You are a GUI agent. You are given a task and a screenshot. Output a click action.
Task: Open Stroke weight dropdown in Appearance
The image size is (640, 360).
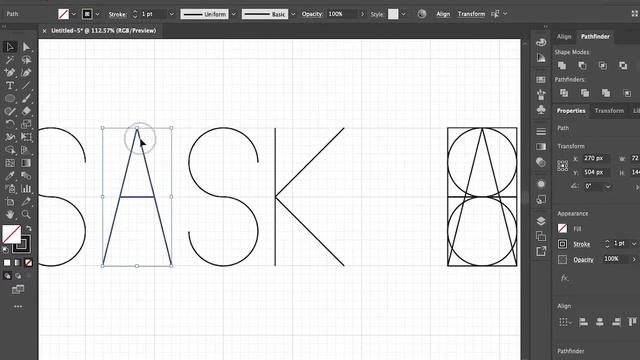(x=634, y=244)
